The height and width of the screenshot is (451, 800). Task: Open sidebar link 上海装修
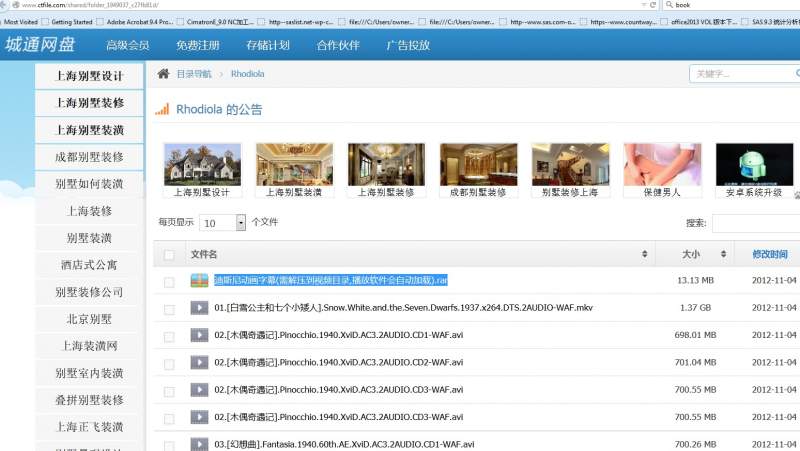click(89, 211)
